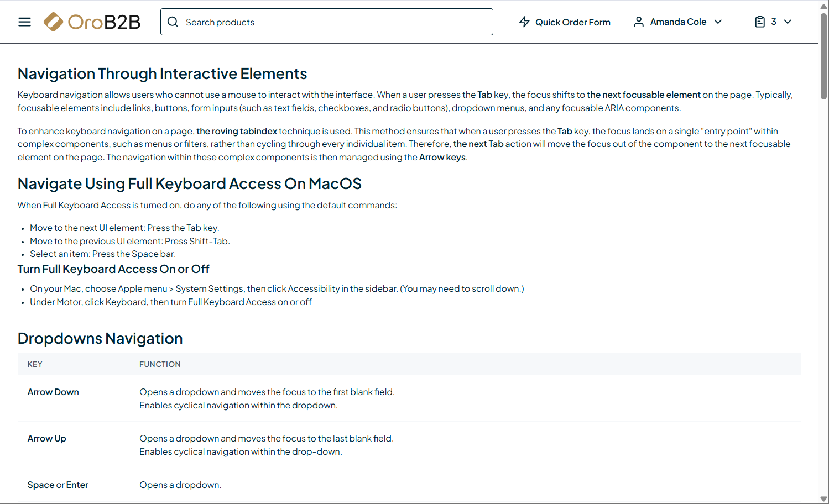This screenshot has width=829, height=504.
Task: Click the vertical scrollbar thumb
Action: [823, 55]
